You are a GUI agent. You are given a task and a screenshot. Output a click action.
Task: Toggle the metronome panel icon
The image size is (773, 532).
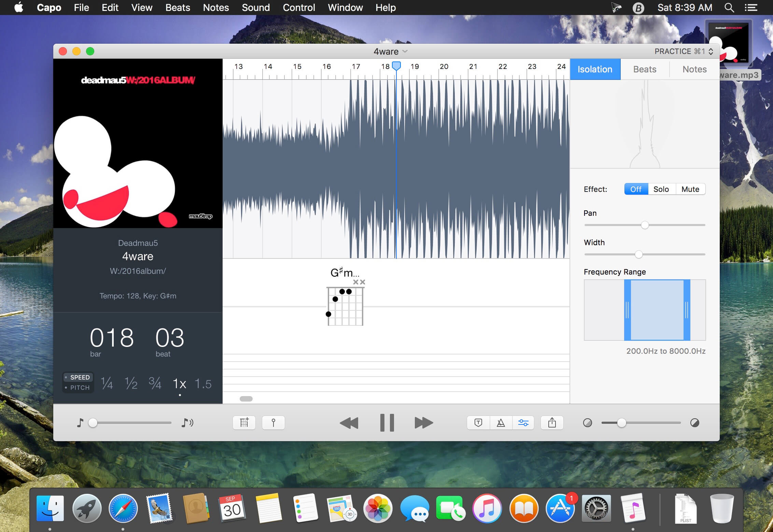(x=501, y=423)
